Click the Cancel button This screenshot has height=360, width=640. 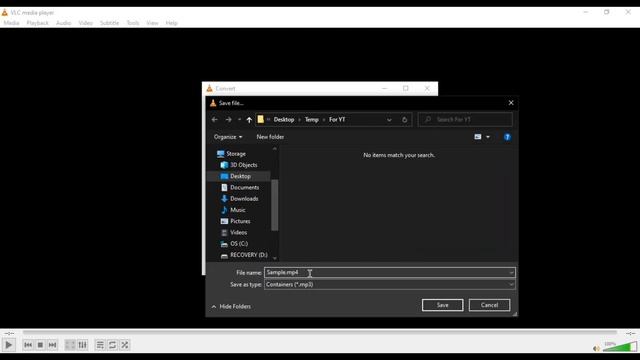(x=489, y=305)
